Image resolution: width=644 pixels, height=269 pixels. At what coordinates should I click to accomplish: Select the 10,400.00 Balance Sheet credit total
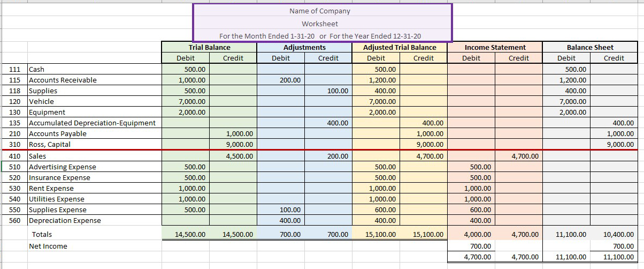pyautogui.click(x=618, y=234)
